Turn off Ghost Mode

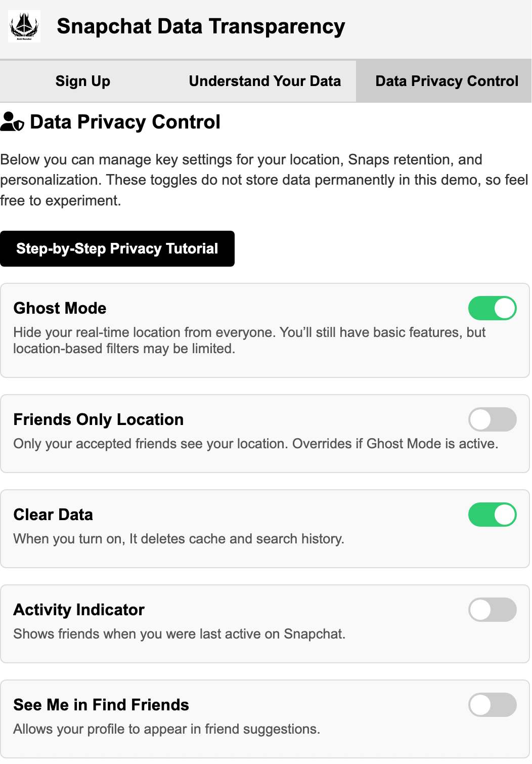click(x=493, y=308)
